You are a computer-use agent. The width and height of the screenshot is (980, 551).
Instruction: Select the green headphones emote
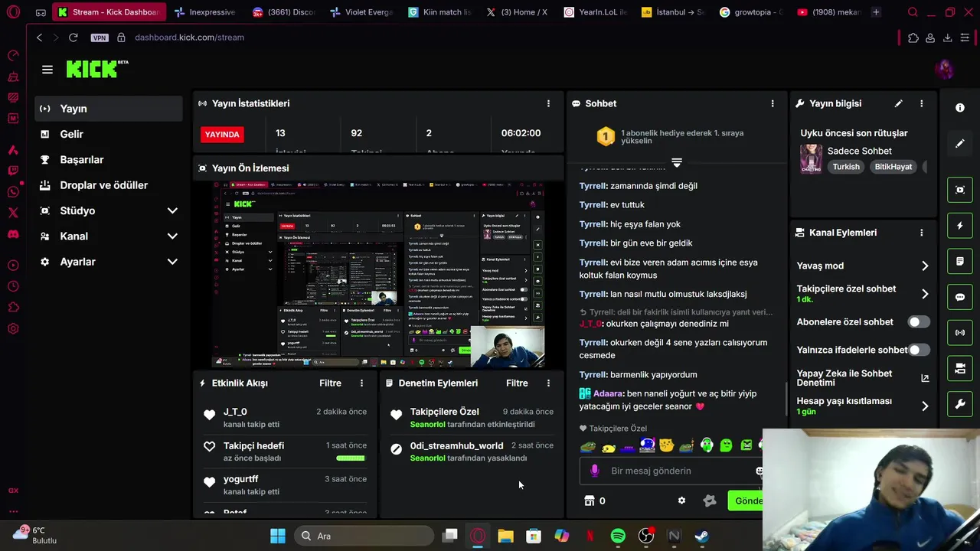[706, 445]
